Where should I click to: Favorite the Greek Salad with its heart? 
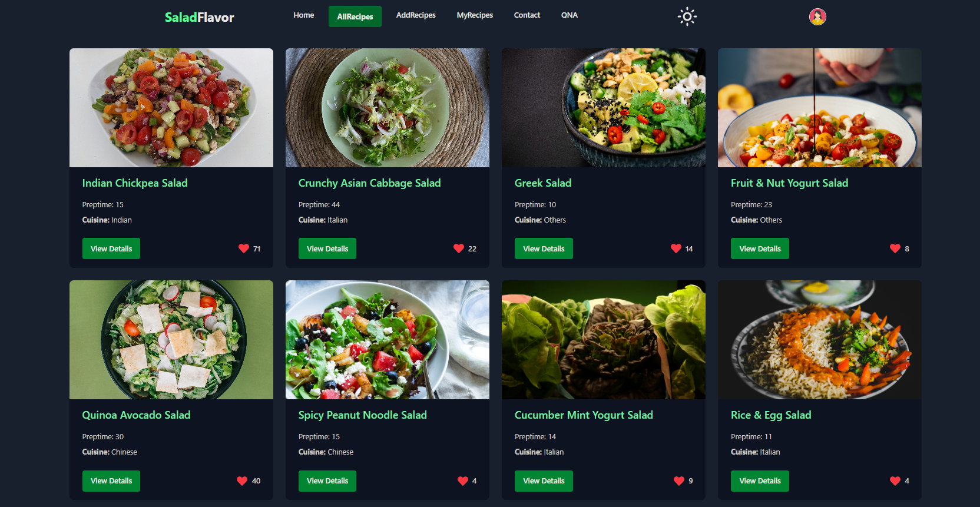click(x=676, y=248)
